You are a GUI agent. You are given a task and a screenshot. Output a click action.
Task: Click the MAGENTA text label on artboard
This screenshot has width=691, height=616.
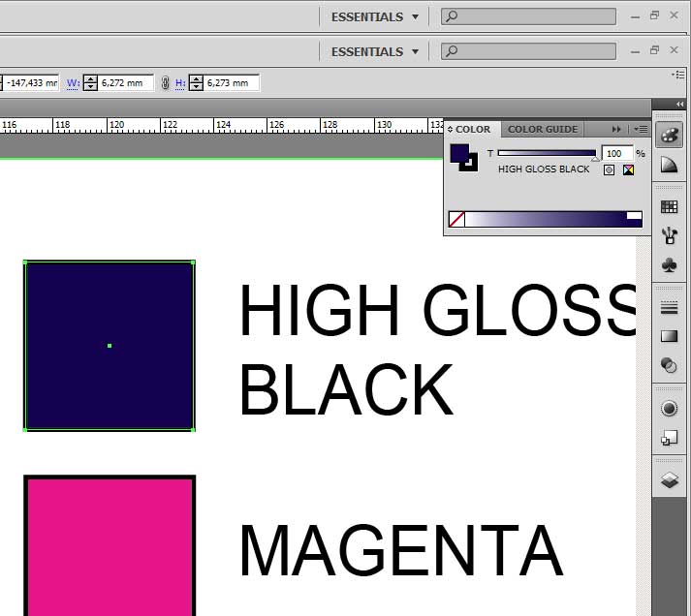401,550
